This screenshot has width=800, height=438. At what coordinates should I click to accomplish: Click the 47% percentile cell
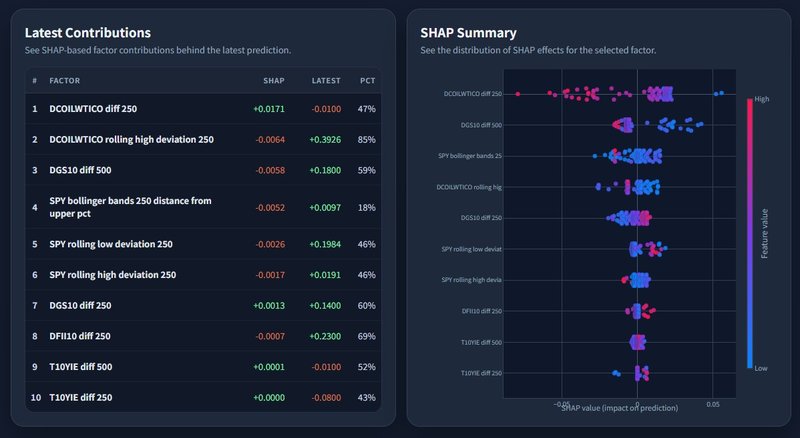point(366,109)
